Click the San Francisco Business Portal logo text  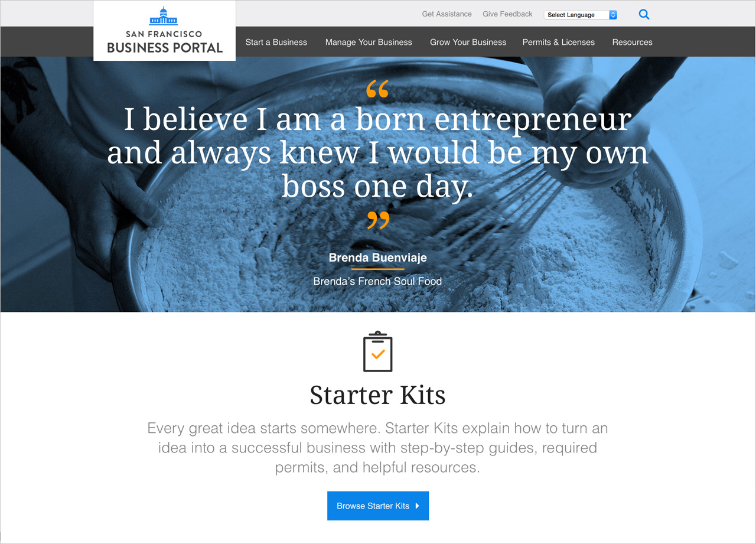165,43
